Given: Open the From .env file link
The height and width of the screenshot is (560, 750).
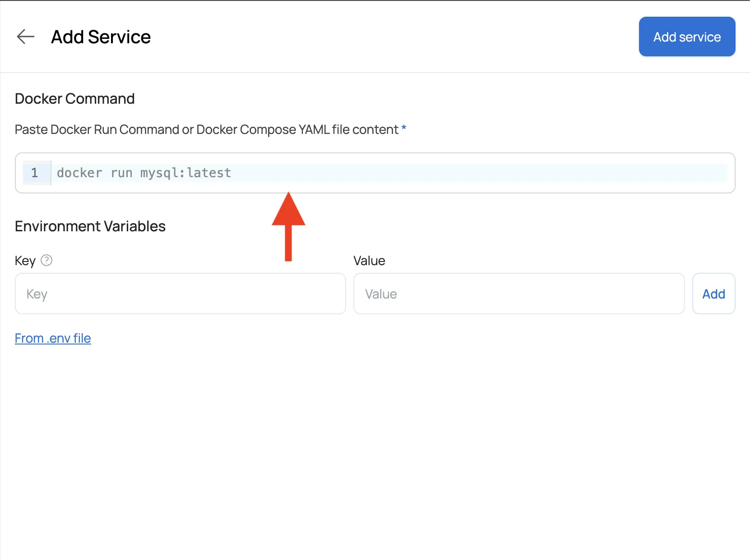Looking at the screenshot, I should (x=53, y=338).
